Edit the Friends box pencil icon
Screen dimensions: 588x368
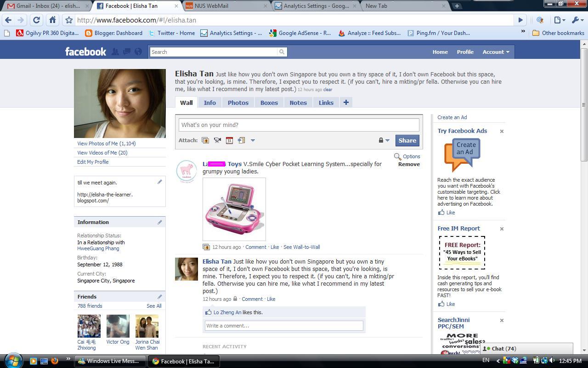coord(159,297)
